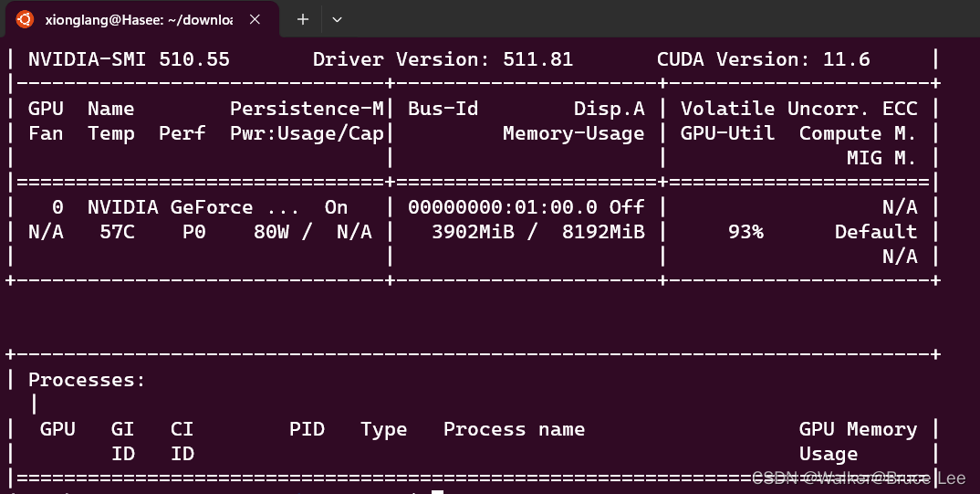Click the persistence mode value On
980x494 pixels.
[337, 207]
